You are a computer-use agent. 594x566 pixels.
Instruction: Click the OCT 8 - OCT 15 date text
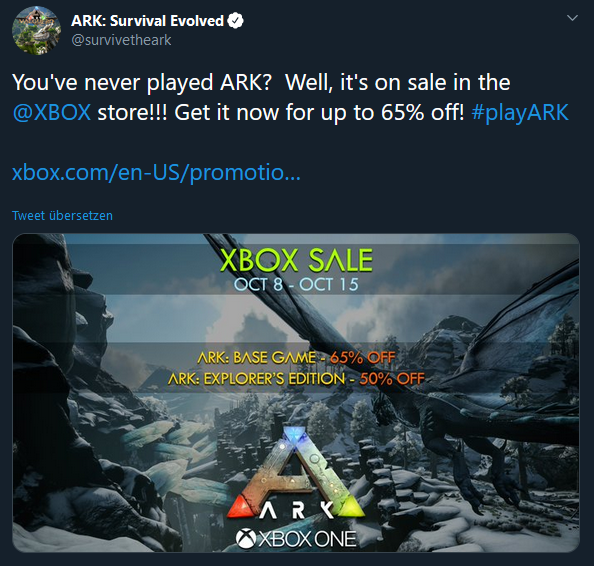coord(296,285)
